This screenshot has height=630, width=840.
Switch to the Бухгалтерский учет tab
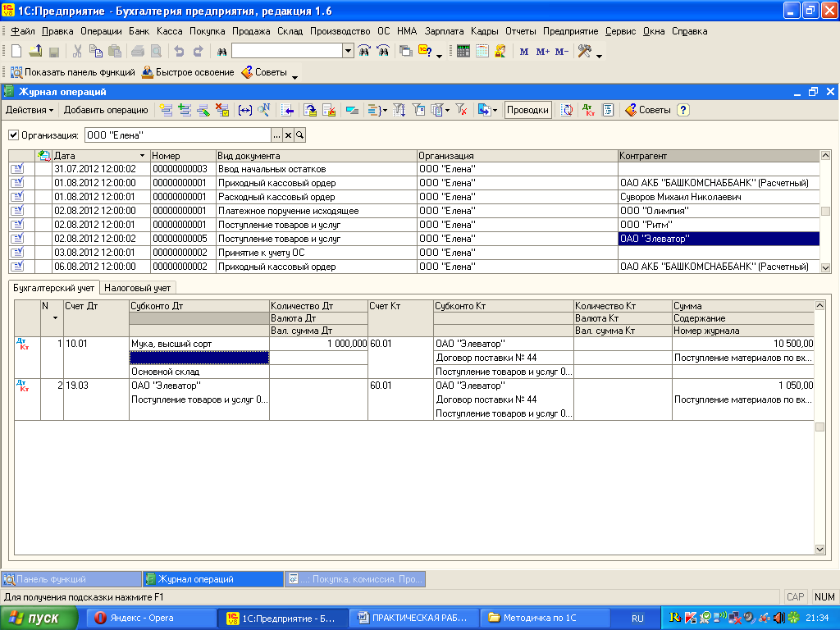pyautogui.click(x=53, y=288)
